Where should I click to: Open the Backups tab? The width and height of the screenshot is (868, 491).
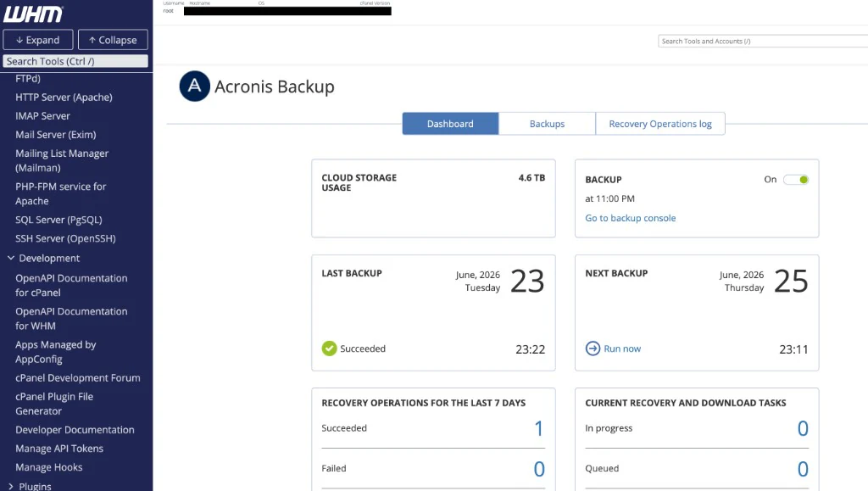point(547,124)
